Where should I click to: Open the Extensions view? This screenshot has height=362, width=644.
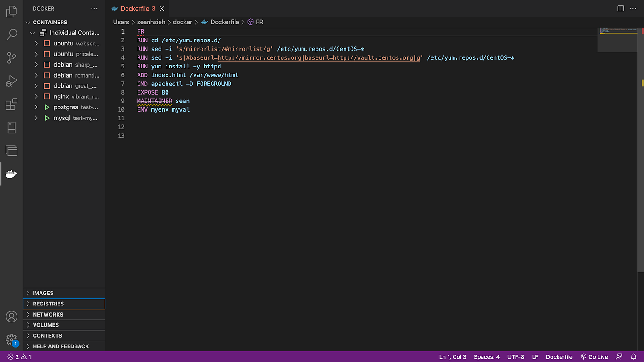[11, 104]
